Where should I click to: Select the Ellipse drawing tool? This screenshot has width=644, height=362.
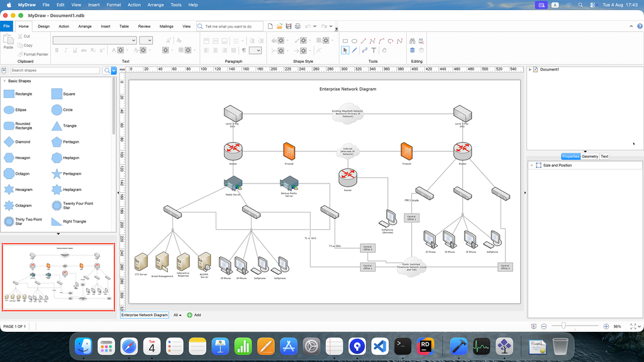point(354,41)
